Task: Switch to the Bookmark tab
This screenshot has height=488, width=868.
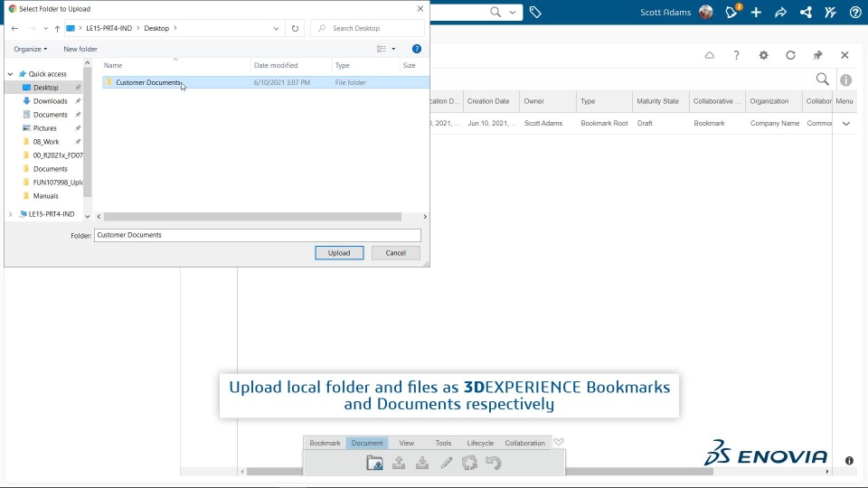Action: [325, 443]
